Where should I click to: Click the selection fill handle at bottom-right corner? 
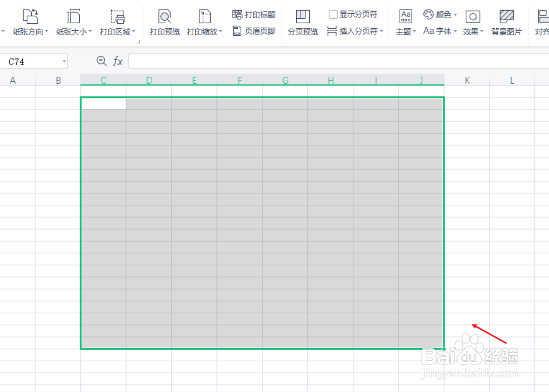coord(444,349)
